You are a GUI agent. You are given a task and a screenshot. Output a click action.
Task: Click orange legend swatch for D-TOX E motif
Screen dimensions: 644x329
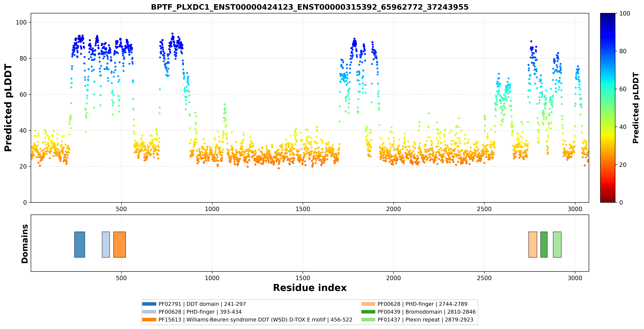149,319
